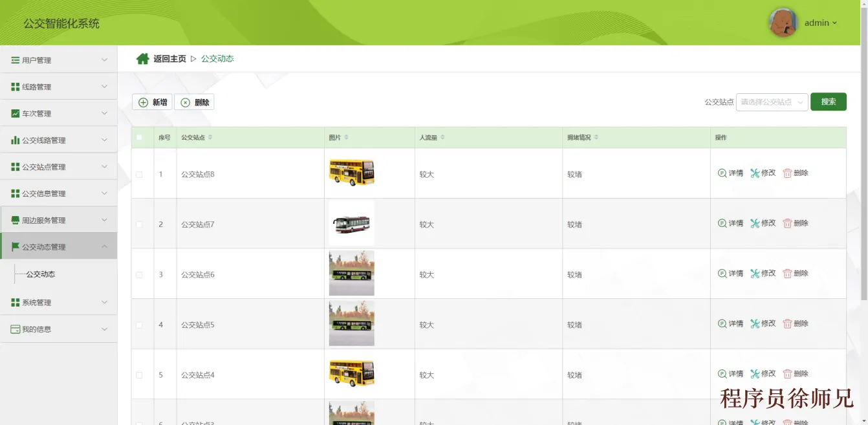The width and height of the screenshot is (868, 425).
Task: Go back via the 返回主页 link
Action: coord(169,59)
